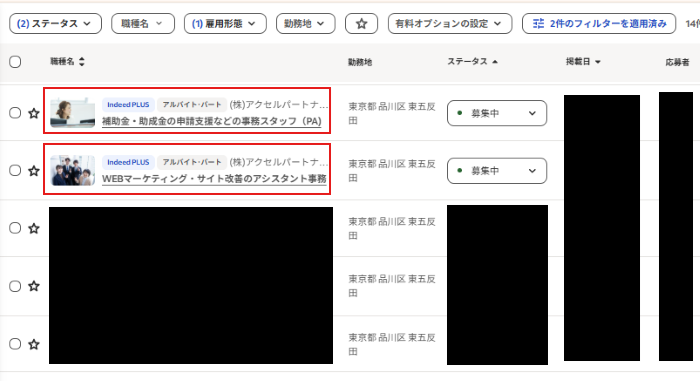The width and height of the screenshot is (700, 381).
Task: Open the (2) ステータス filter dropdown
Action: click(x=55, y=24)
